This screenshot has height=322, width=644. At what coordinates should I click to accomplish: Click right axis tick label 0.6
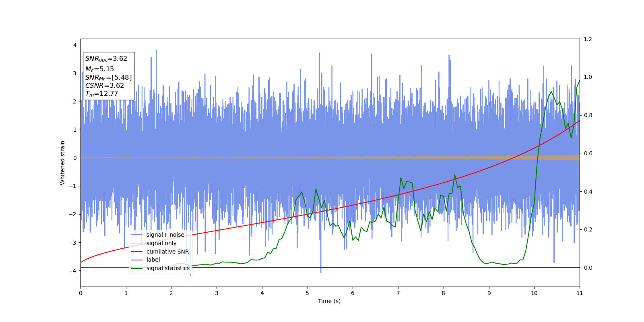(588, 153)
